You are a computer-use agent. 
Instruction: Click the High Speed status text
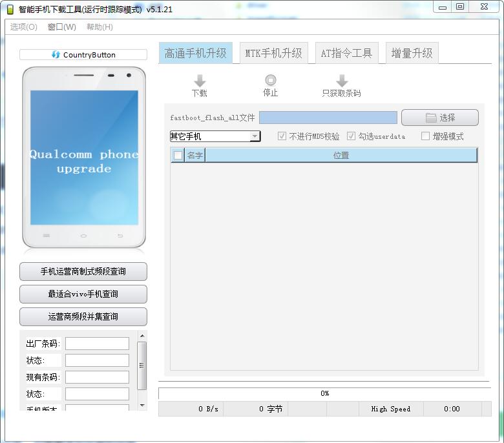coord(391,409)
